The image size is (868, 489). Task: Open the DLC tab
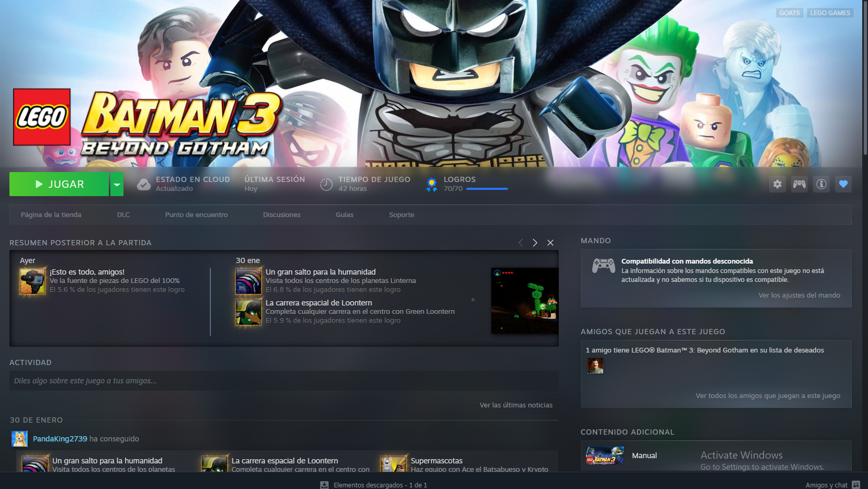click(x=123, y=215)
